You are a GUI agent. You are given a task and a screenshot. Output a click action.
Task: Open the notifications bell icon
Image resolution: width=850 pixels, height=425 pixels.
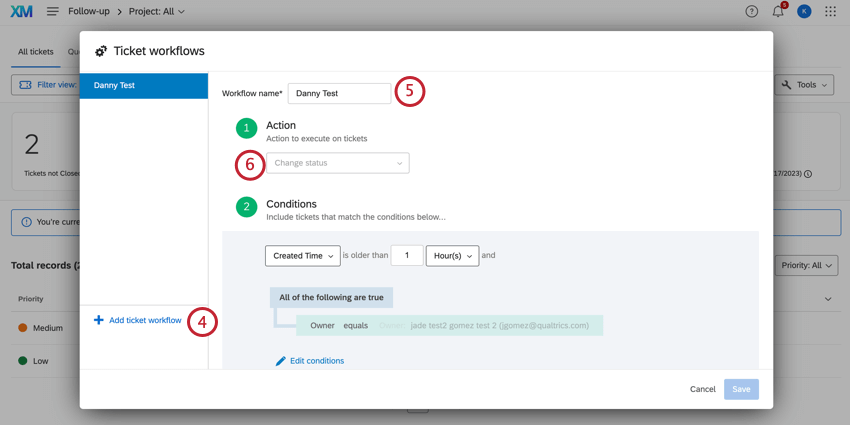pos(778,11)
